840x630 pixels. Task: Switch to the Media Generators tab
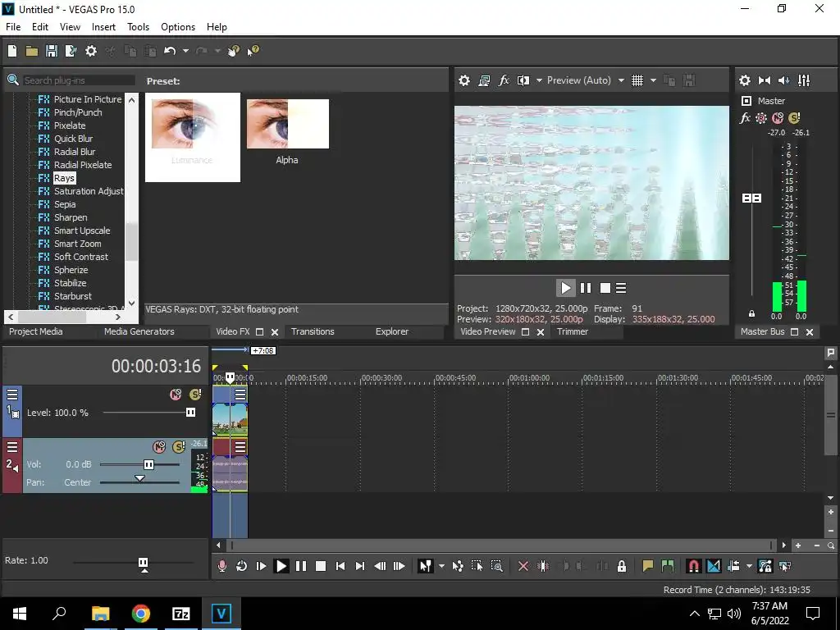tap(139, 331)
